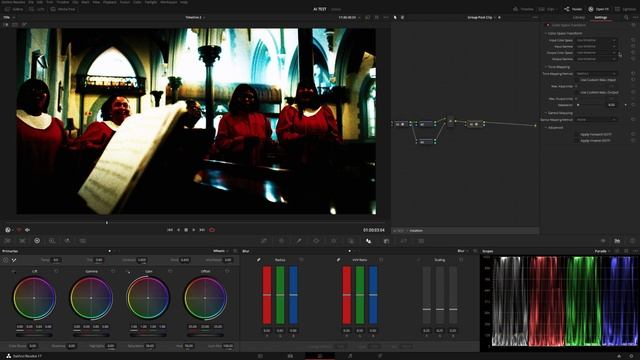
Task: Select the Blur palette icon
Action: 368,241
